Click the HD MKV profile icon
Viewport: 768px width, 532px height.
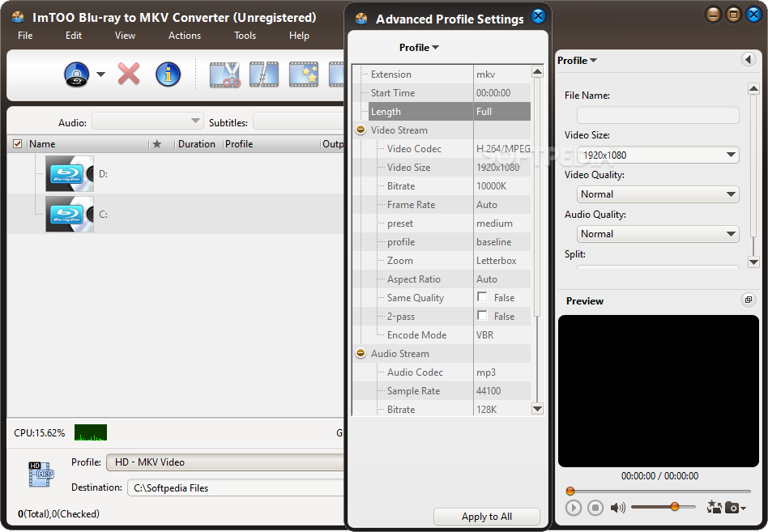41,475
